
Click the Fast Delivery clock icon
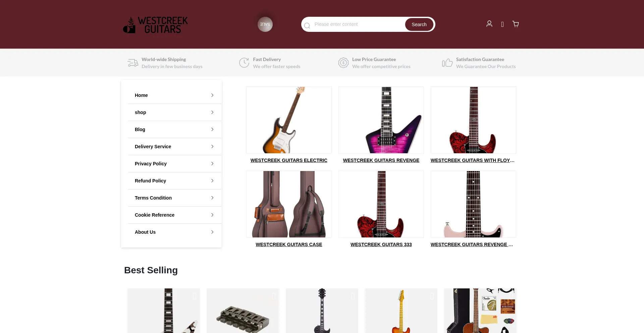click(244, 63)
